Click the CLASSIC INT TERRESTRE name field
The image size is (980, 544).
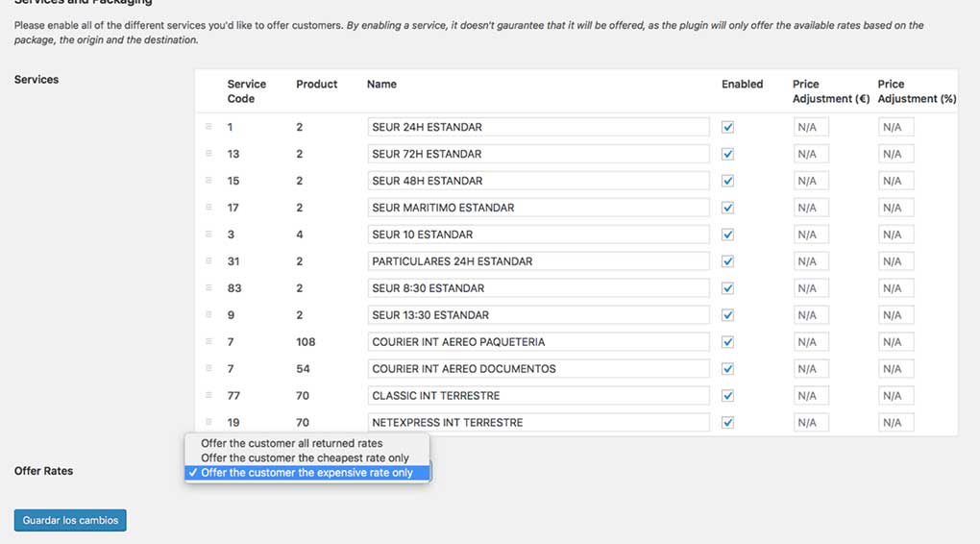click(538, 396)
